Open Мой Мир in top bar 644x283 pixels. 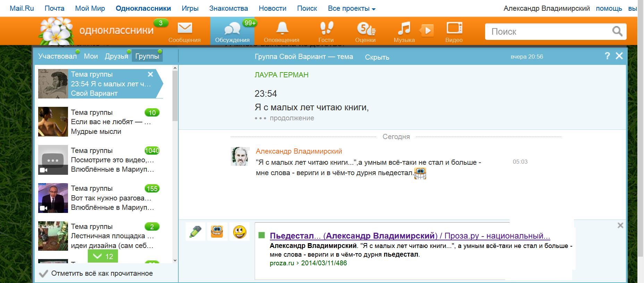point(90,8)
